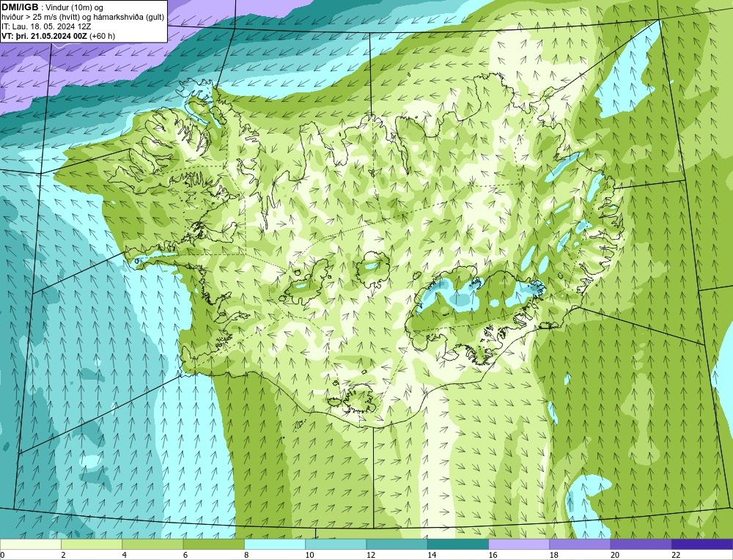Click the legend scale label "2"

[63, 555]
